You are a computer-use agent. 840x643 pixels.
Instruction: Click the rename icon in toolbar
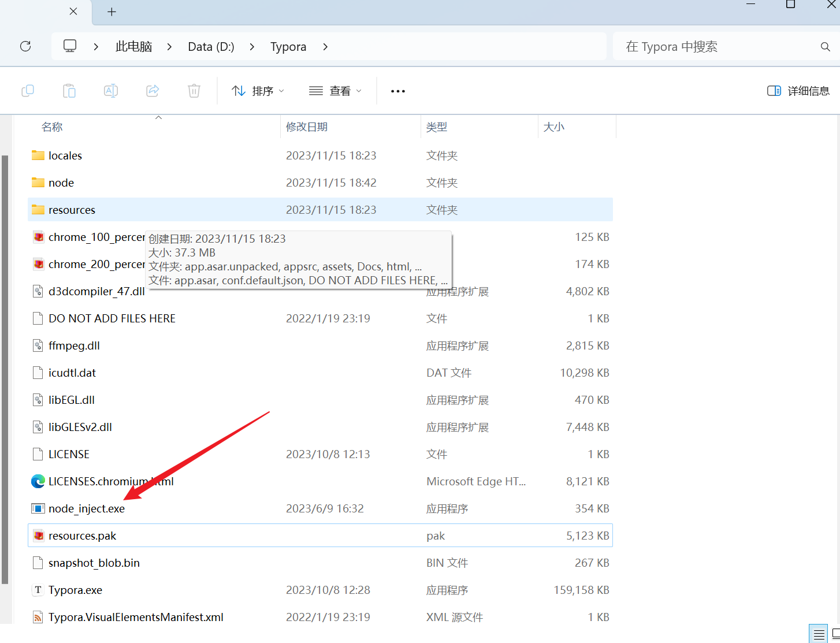(x=111, y=91)
